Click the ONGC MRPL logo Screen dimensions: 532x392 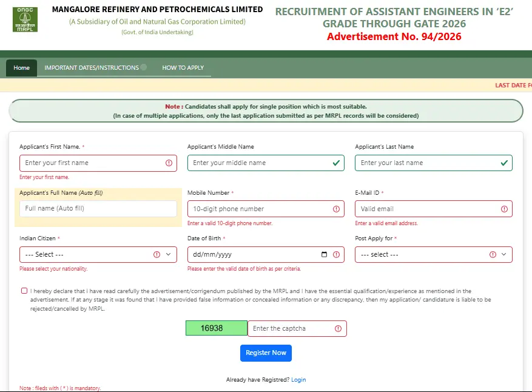pyautogui.click(x=25, y=19)
